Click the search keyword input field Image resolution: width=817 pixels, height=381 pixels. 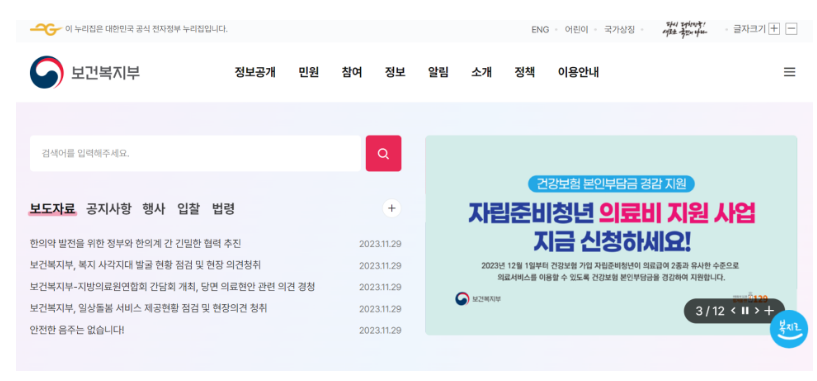tap(195, 153)
